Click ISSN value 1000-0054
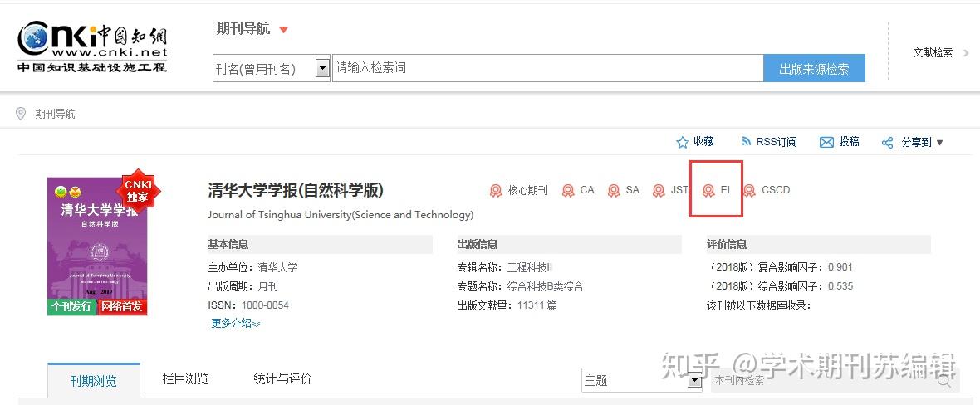This screenshot has height=405, width=980. [265, 305]
